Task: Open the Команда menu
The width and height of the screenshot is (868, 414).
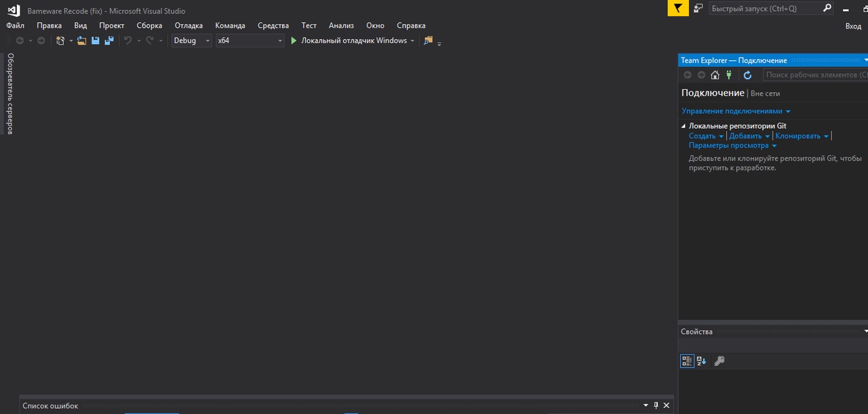Action: point(231,26)
